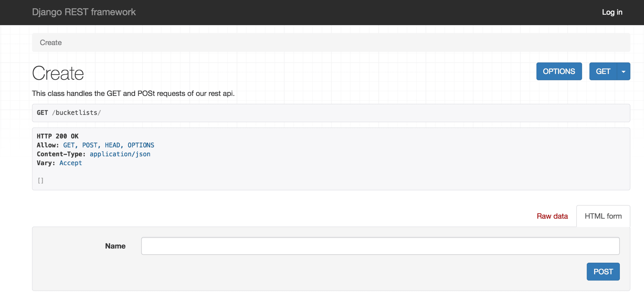Click the 'GET, POST, HEAD, OPTIONS' Allow values
Screen dimensions: 644x301
(109, 145)
